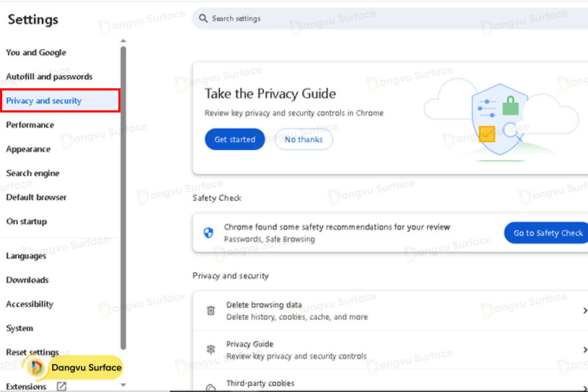This screenshot has height=392, width=588.
Task: Expand the Delete browsing data row arrow
Action: coord(584,311)
